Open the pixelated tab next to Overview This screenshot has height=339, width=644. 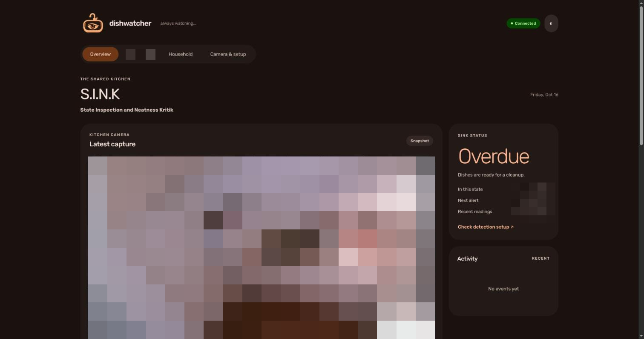click(x=141, y=54)
